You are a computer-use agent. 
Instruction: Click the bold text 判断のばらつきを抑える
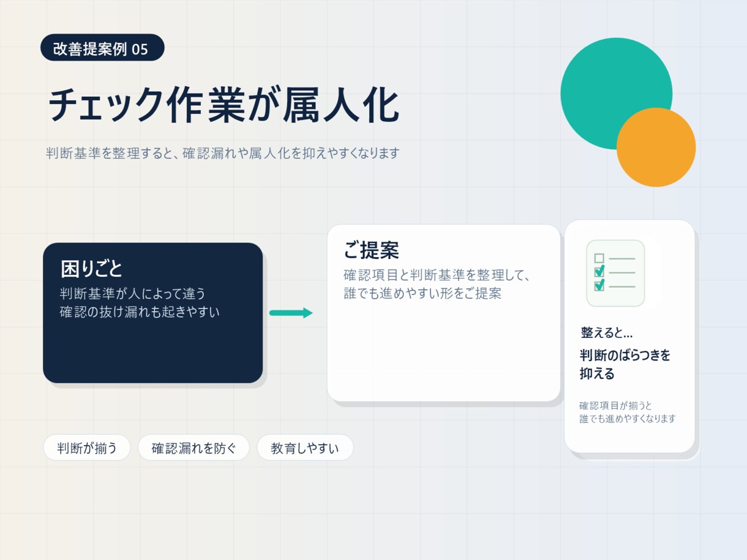(625, 364)
